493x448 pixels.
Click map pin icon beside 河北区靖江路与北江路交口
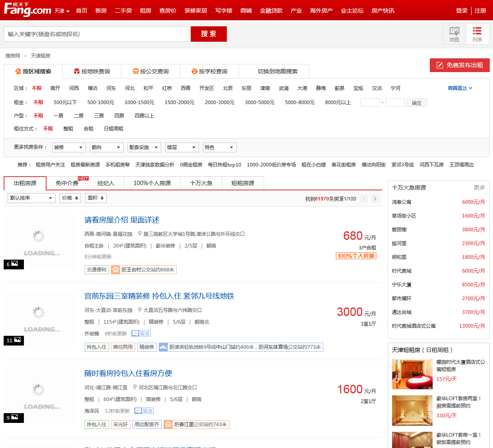pos(135,387)
